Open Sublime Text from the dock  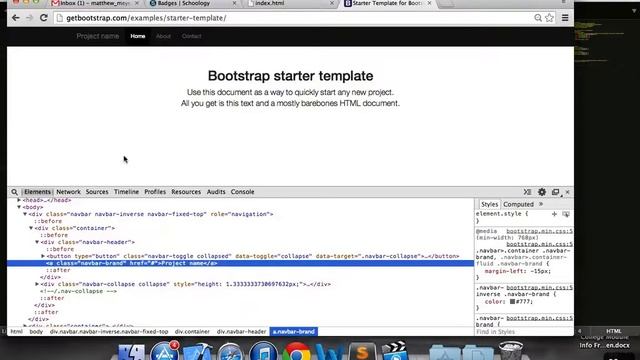(x=362, y=352)
